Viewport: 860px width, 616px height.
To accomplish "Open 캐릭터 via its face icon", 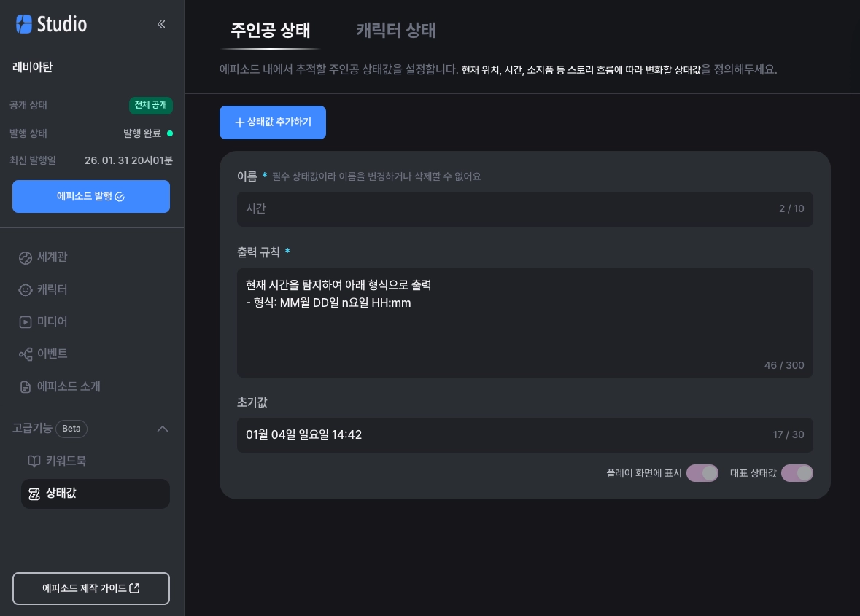I will [x=26, y=289].
